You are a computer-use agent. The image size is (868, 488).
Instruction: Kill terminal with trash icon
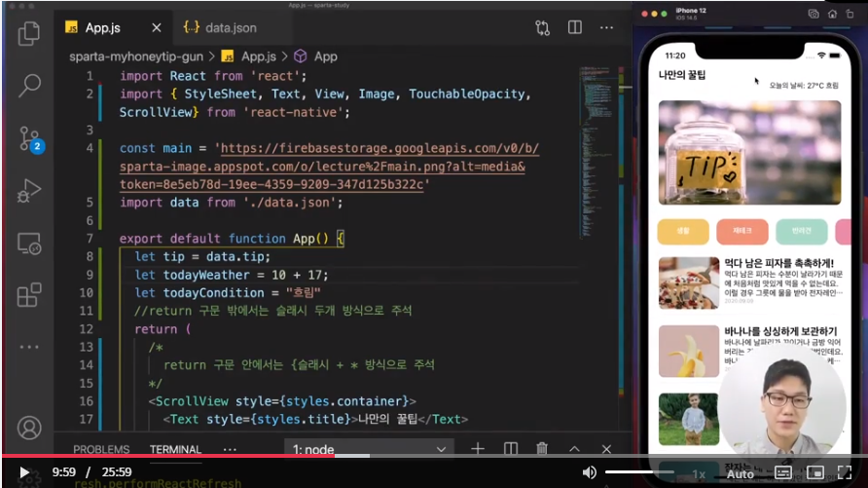click(x=542, y=449)
